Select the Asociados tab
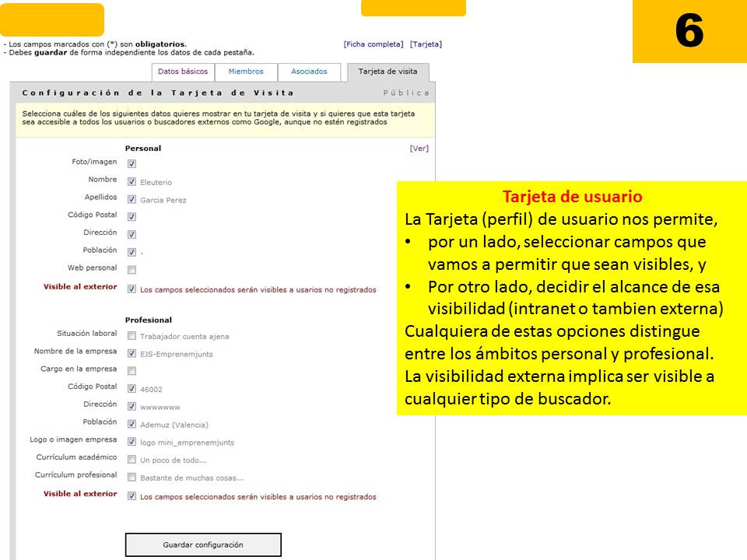The image size is (747, 560). pos(310,70)
